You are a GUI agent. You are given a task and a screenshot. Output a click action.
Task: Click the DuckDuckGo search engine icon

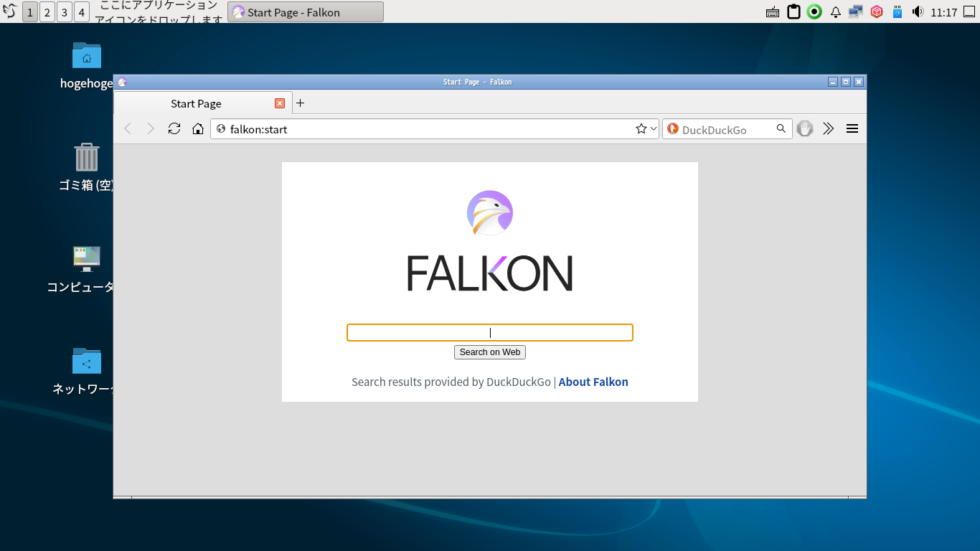click(x=673, y=129)
